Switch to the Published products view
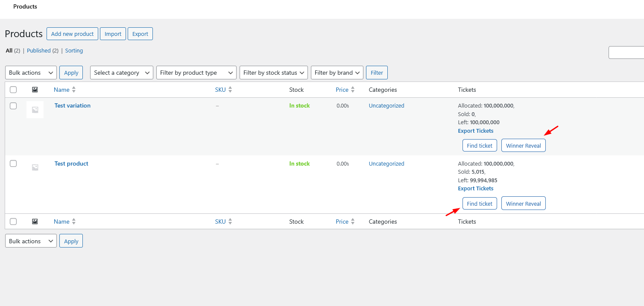Image resolution: width=644 pixels, height=306 pixels. [39, 50]
